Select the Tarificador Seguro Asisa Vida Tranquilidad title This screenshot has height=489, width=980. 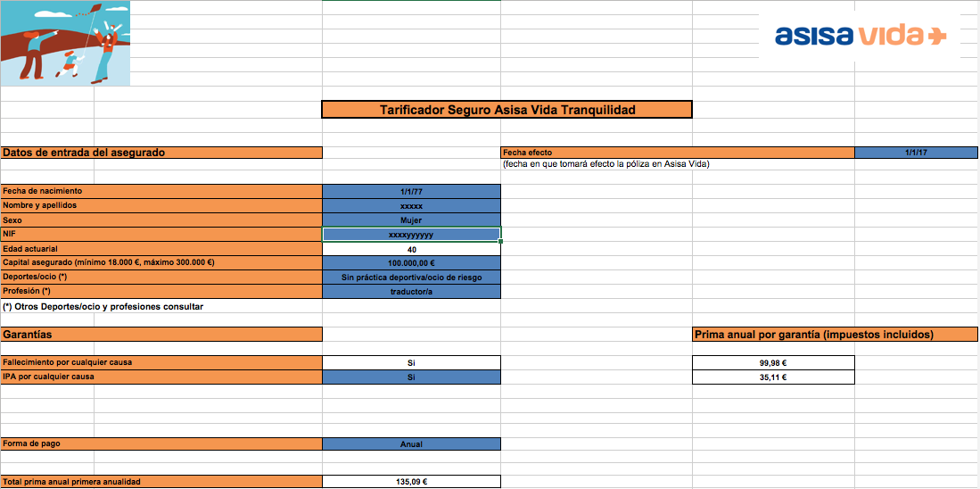pos(506,110)
